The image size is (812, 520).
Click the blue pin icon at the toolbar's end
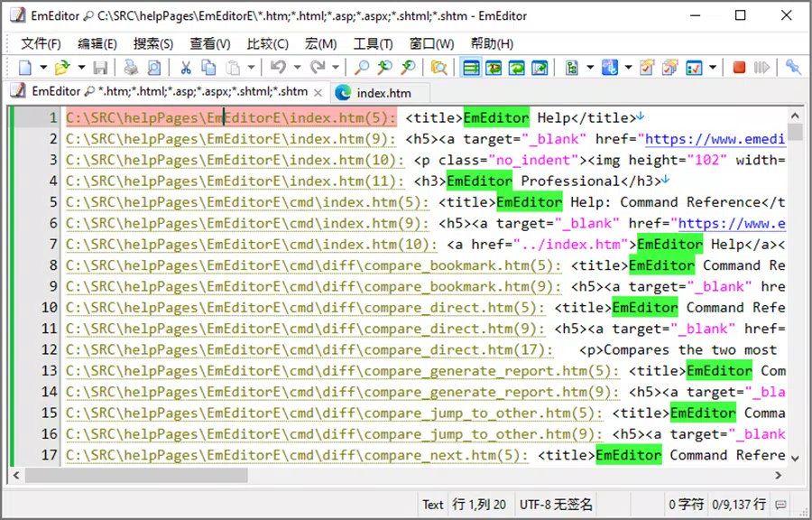pos(793,68)
